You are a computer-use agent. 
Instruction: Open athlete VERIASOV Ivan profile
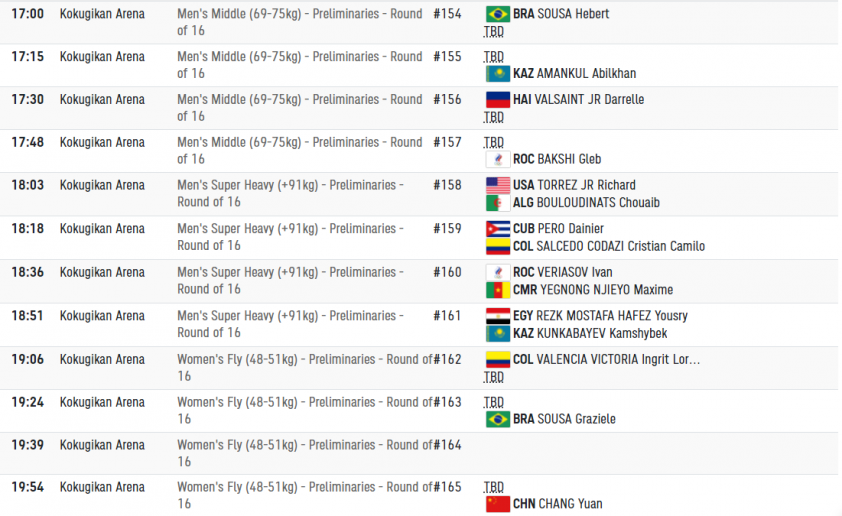pyautogui.click(x=575, y=272)
